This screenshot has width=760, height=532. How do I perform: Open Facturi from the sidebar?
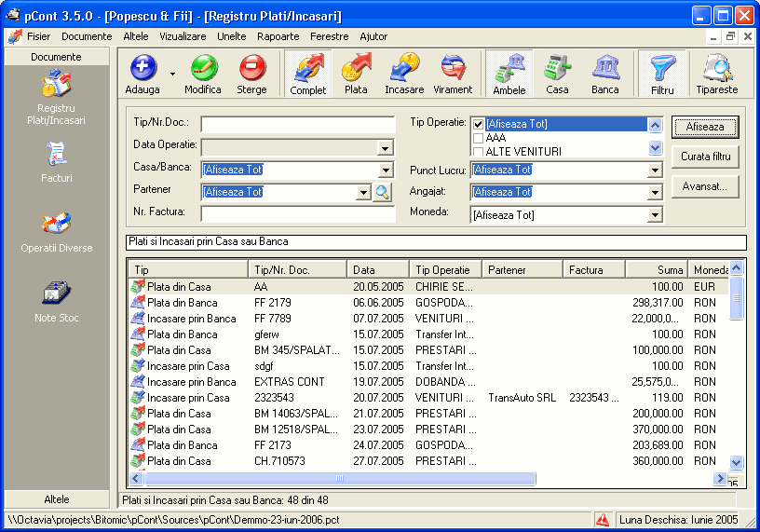pyautogui.click(x=56, y=154)
